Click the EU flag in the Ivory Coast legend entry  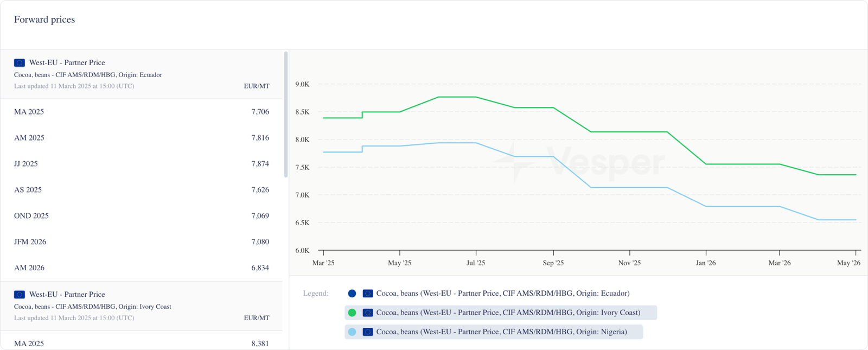pos(368,313)
